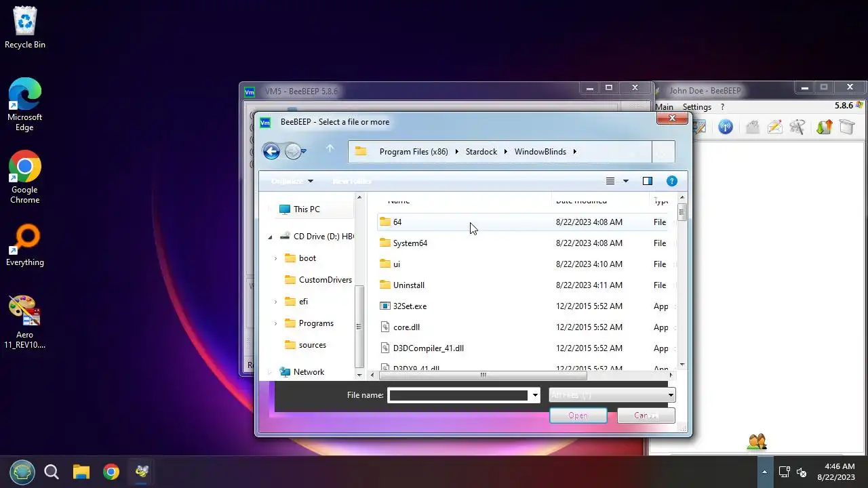Click the Forward navigation arrow in dialog

[x=292, y=151]
